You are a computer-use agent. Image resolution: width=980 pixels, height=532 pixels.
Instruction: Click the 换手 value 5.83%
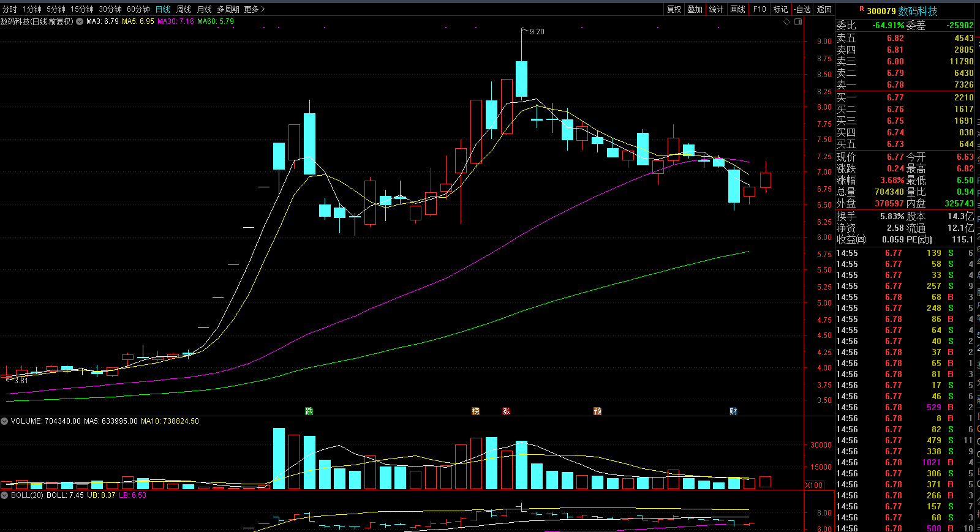pyautogui.click(x=892, y=216)
